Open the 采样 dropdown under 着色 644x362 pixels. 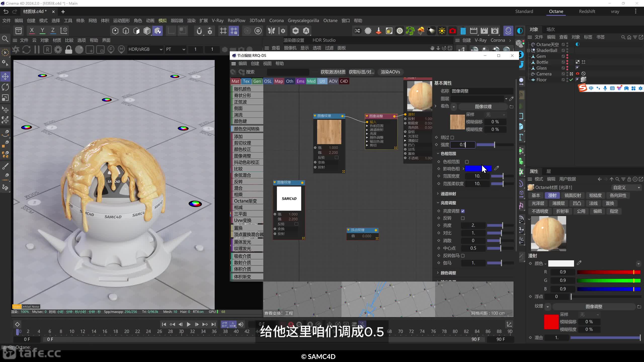(x=495, y=115)
